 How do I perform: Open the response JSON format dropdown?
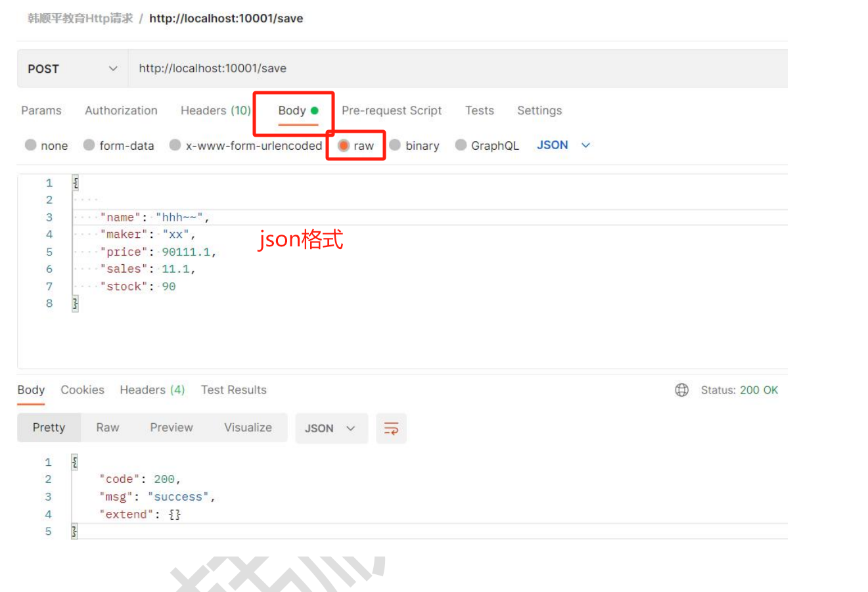pyautogui.click(x=331, y=428)
